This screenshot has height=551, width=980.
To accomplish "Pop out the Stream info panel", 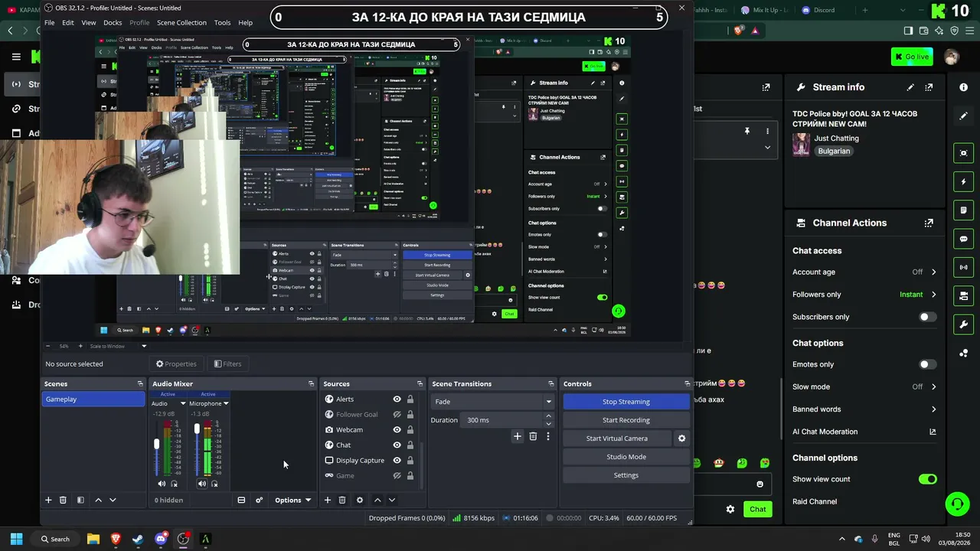I will tap(929, 87).
